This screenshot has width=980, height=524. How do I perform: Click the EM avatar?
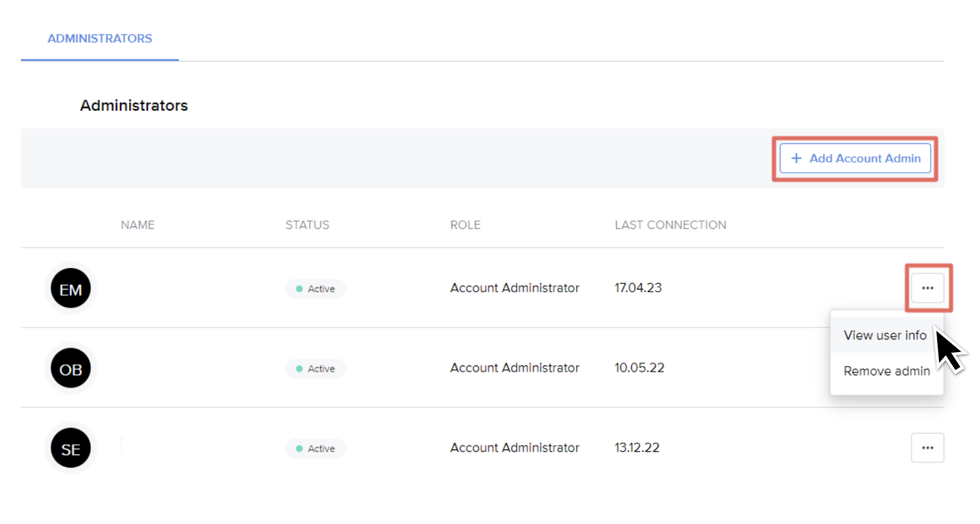[x=71, y=289]
